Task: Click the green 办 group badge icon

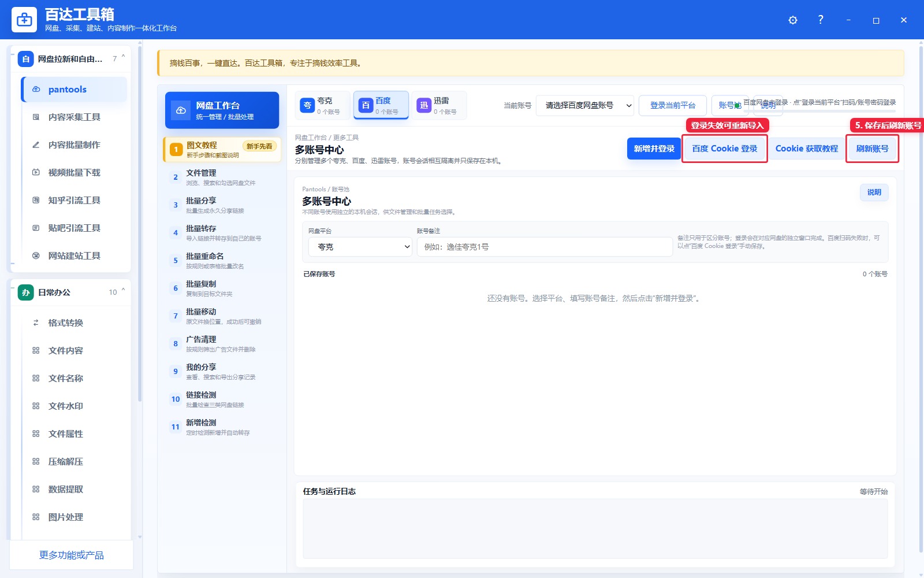Action: [x=25, y=292]
